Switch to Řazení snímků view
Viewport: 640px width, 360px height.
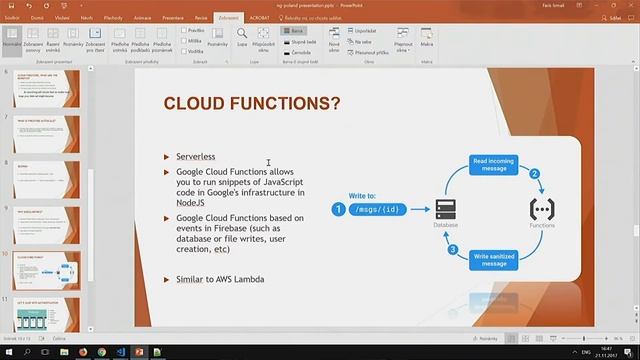(x=53, y=40)
